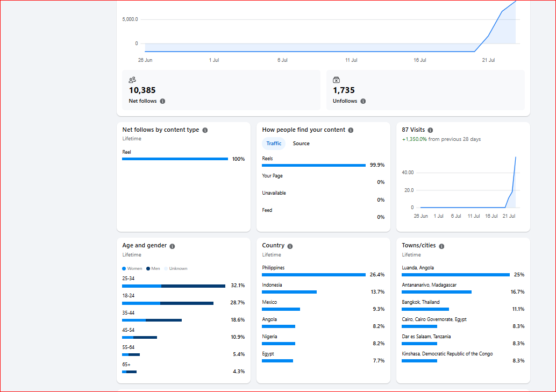Screen dimensions: 556x392
Task: Click the Towns/cities info icon
Action: [441, 246]
